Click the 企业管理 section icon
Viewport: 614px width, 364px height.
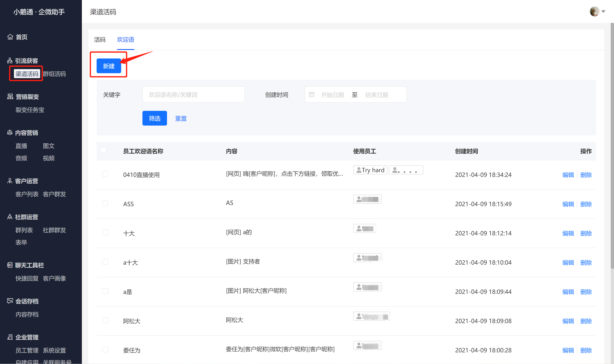[10, 337]
